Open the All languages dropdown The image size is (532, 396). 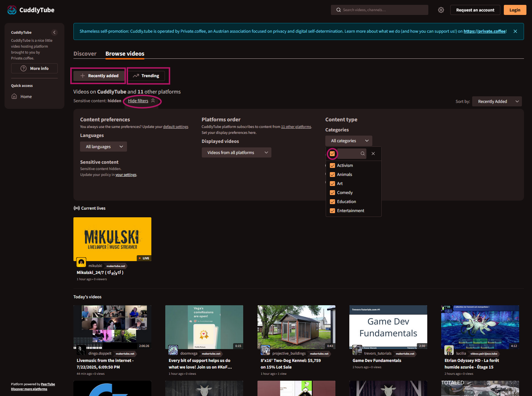pos(103,147)
